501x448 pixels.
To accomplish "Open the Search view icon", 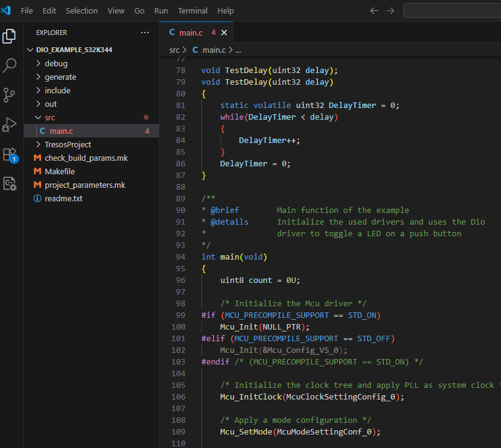I will [9, 66].
